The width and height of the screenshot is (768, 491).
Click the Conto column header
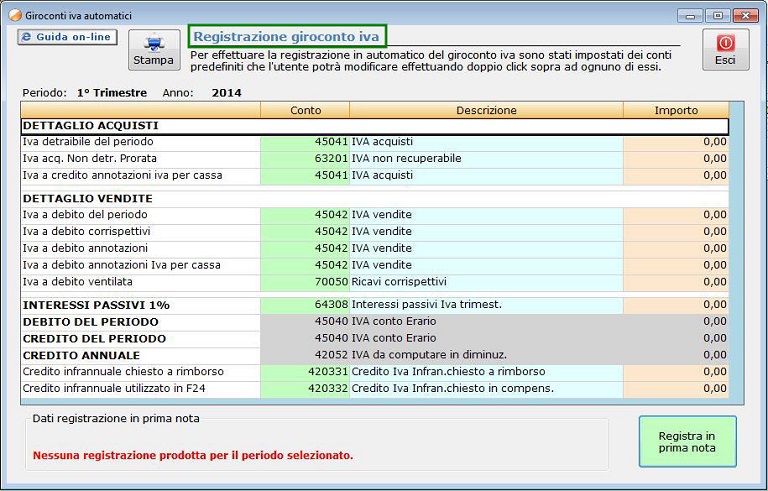[305, 110]
